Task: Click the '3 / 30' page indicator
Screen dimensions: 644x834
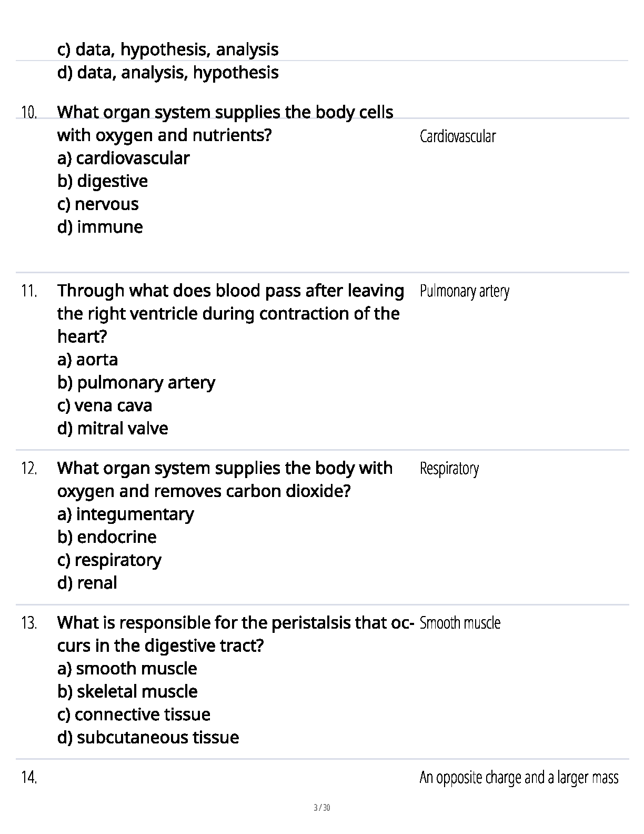Action: tap(321, 808)
